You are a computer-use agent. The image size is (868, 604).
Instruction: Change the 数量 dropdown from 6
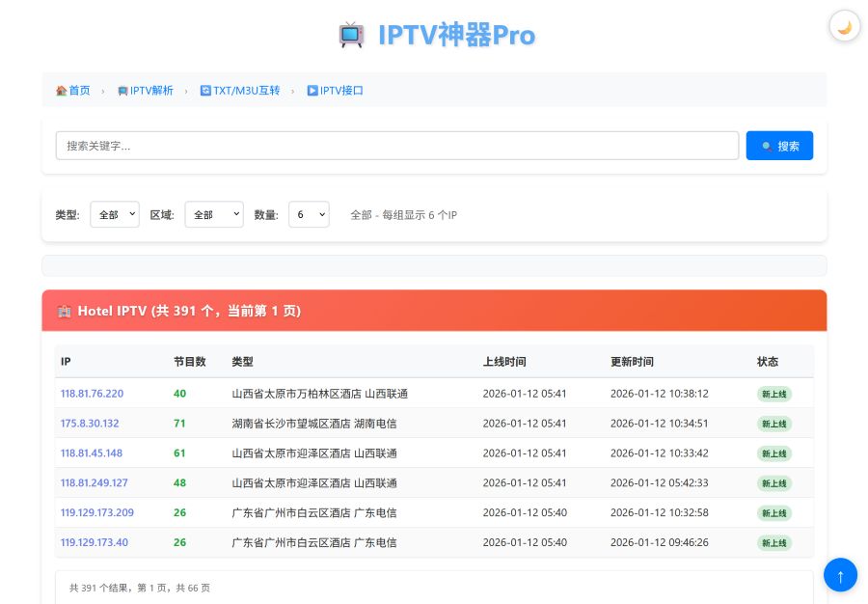pyautogui.click(x=309, y=214)
